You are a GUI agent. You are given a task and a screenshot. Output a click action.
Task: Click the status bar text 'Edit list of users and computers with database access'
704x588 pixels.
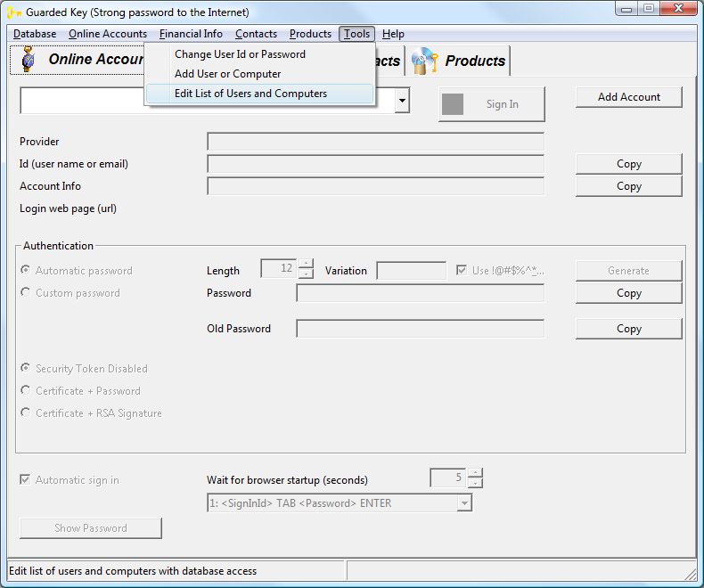pos(133,571)
